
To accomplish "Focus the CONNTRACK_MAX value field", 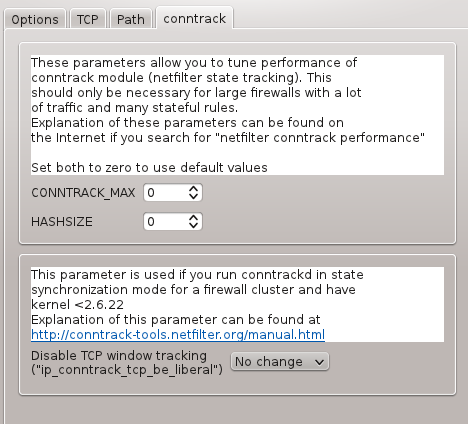I will coord(166,193).
